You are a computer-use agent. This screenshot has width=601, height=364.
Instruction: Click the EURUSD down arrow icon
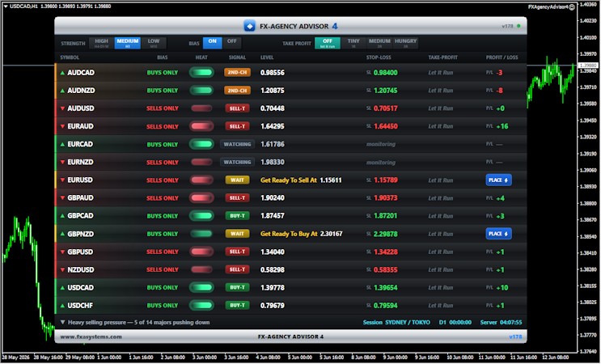pyautogui.click(x=62, y=180)
